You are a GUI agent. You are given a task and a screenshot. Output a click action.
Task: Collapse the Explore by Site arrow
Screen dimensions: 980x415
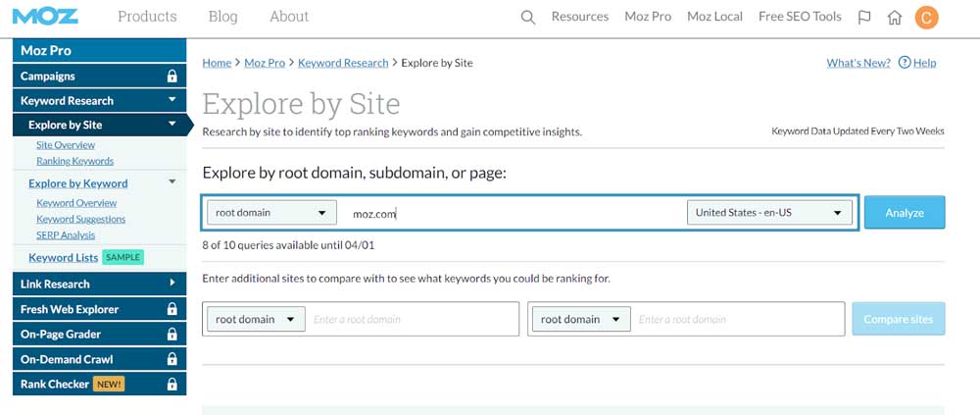point(172,124)
